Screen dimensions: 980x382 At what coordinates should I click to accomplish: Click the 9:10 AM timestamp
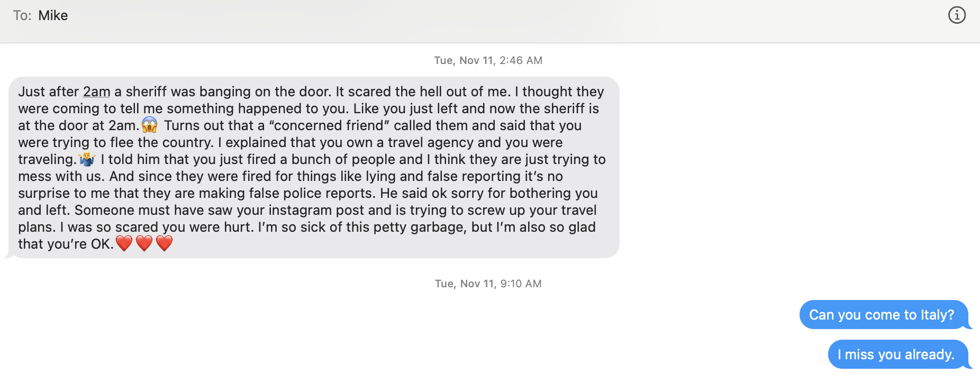pyautogui.click(x=488, y=284)
